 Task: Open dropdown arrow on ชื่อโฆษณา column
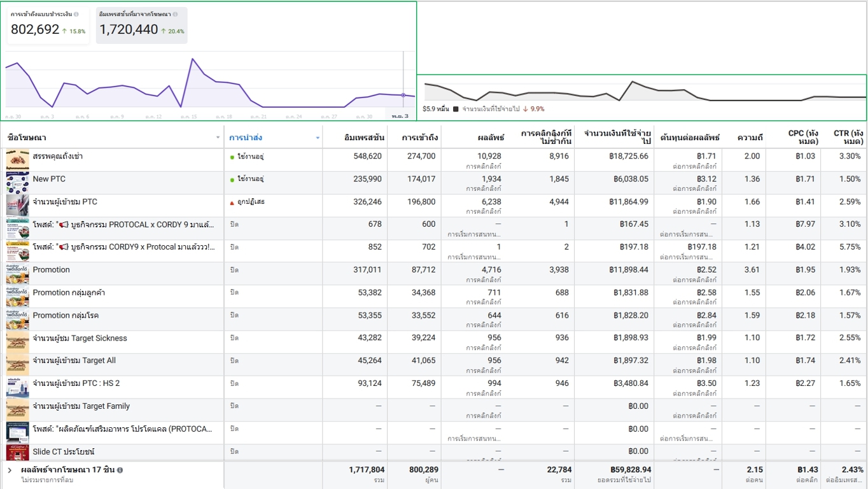click(x=218, y=138)
